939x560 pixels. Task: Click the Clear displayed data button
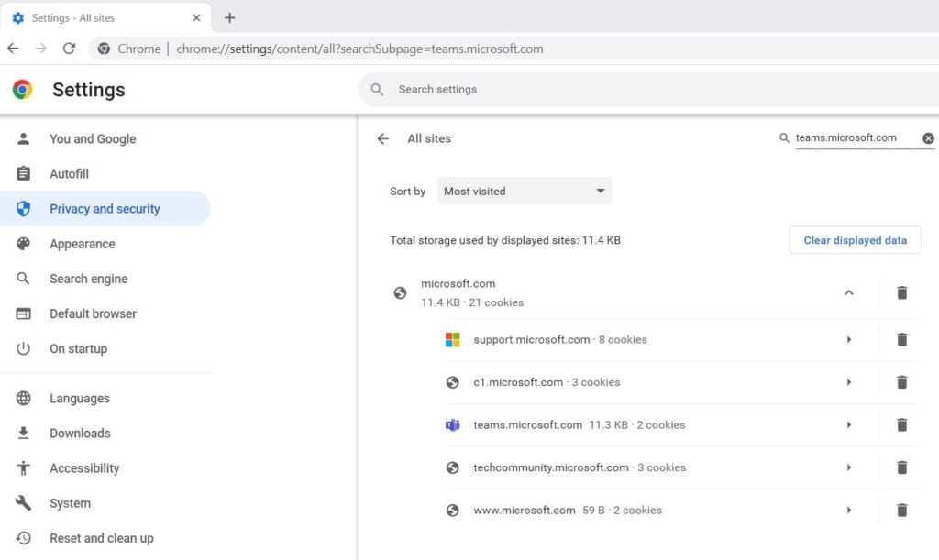click(x=855, y=239)
